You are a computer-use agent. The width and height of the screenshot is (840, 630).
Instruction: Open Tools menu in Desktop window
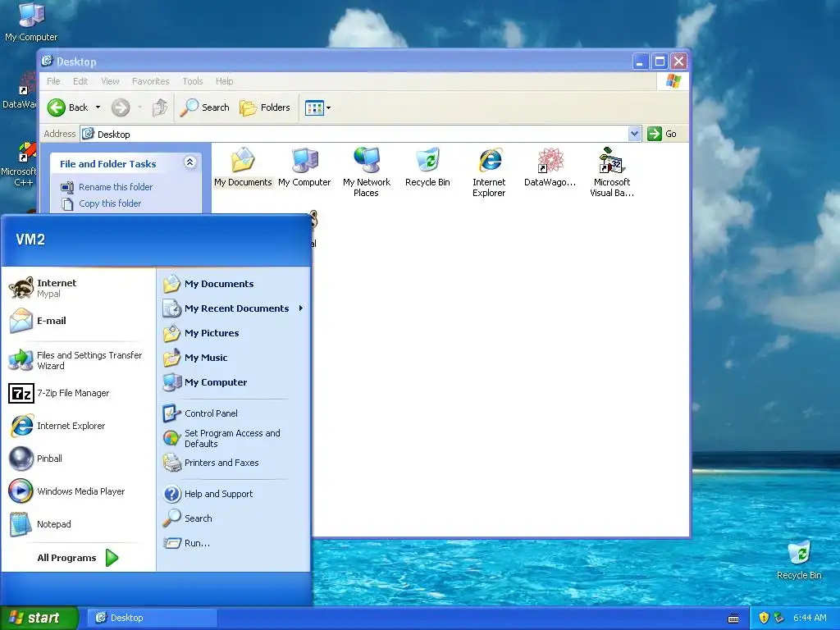coord(192,81)
